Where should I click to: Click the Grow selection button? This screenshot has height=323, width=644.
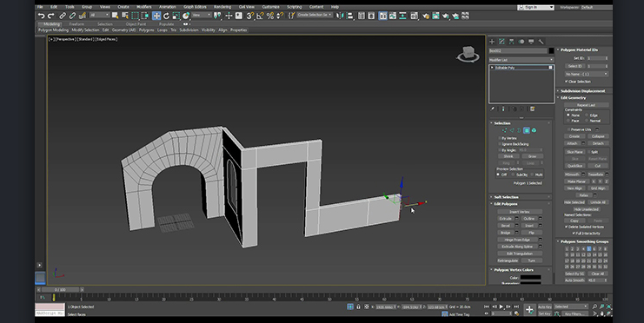click(x=532, y=156)
